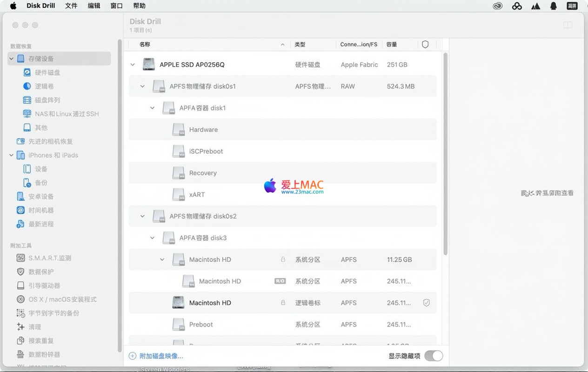588x372 pixels.
Task: Open the book icon in title bar
Action: (x=568, y=26)
